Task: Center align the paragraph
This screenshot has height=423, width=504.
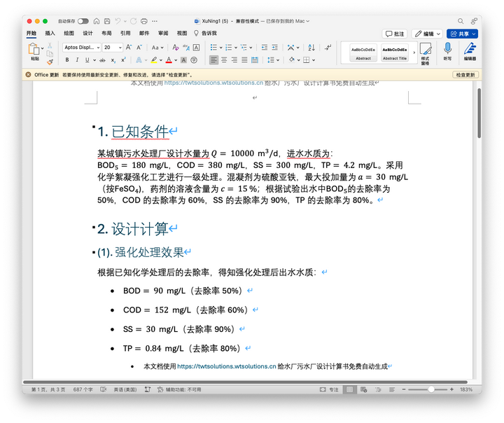Action: point(224,60)
